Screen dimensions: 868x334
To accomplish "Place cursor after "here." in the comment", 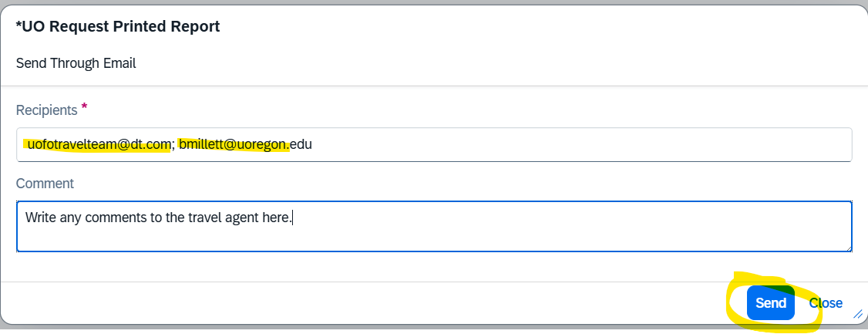I will click(x=294, y=218).
